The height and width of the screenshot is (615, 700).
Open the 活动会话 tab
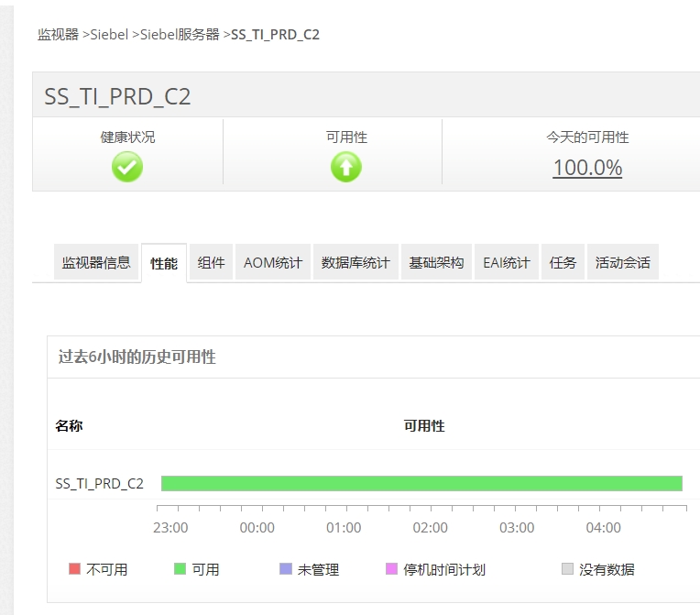pos(623,262)
